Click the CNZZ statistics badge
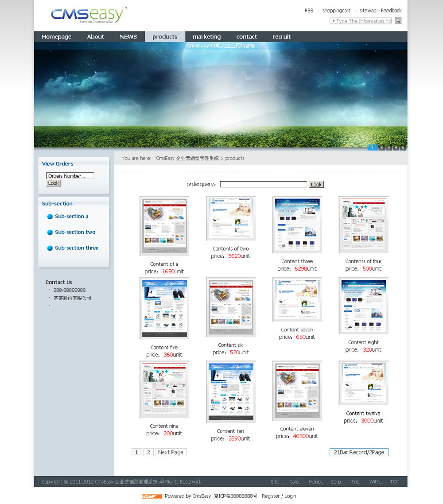Screen dimensions: 443x504 (152, 496)
